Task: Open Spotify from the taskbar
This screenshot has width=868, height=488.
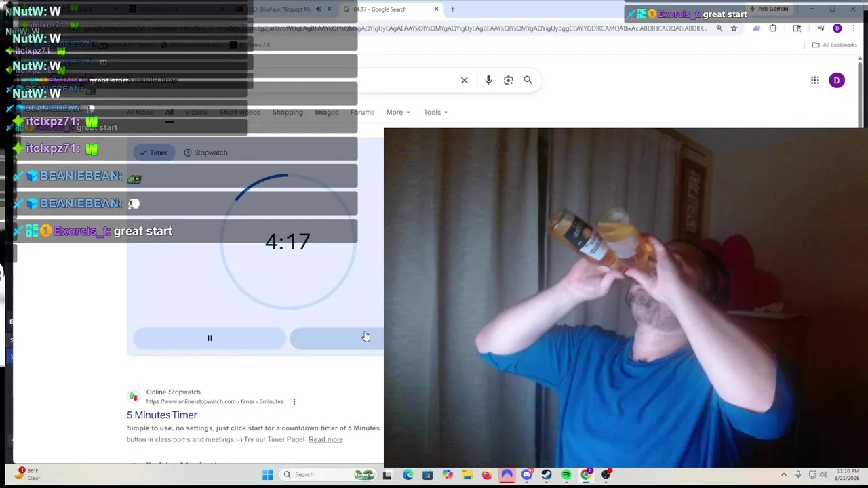Action: coord(566,474)
